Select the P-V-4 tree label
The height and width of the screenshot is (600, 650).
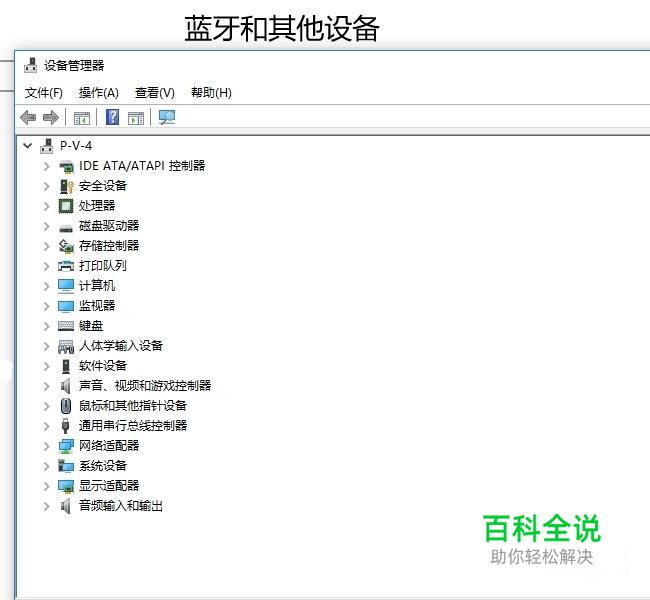click(76, 146)
